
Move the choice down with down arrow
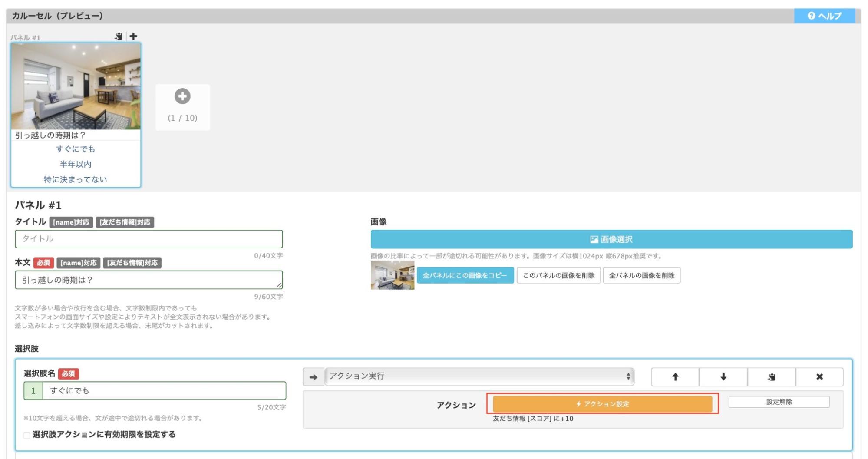coord(723,377)
